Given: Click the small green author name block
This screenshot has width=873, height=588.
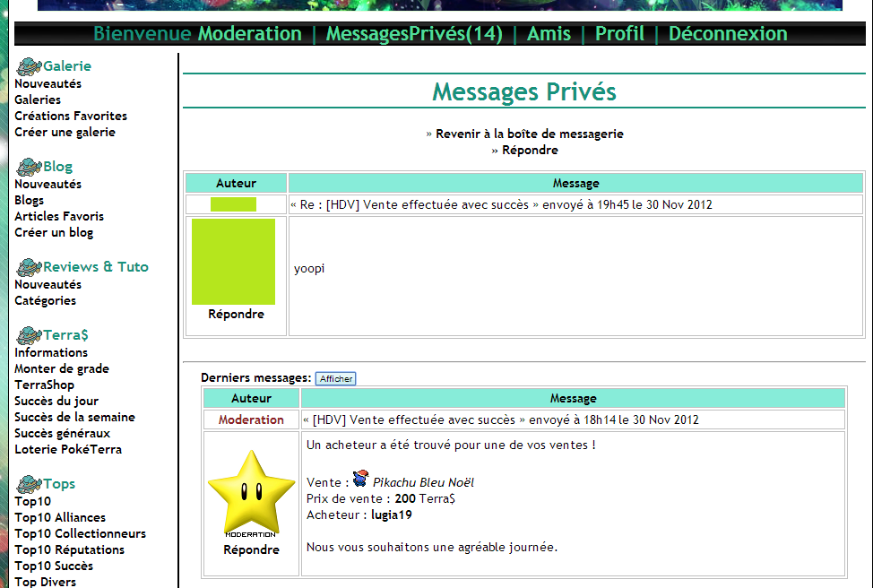Looking at the screenshot, I should pyautogui.click(x=233, y=204).
